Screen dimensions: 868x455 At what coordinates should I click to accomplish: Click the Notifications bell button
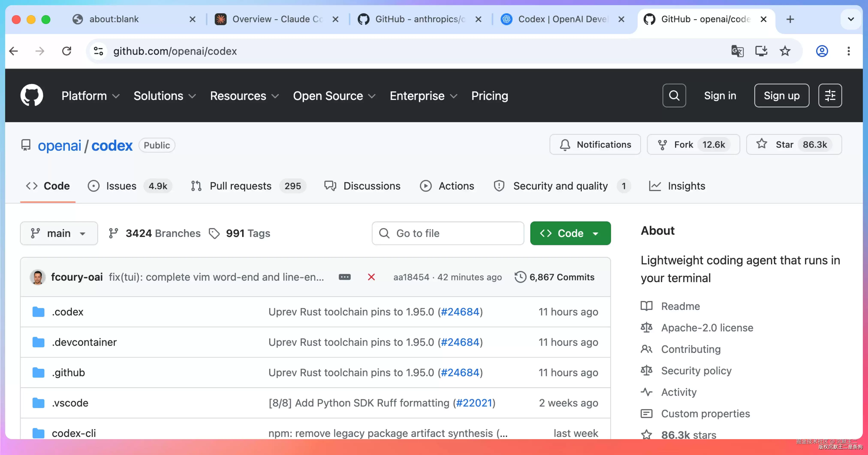coord(595,145)
